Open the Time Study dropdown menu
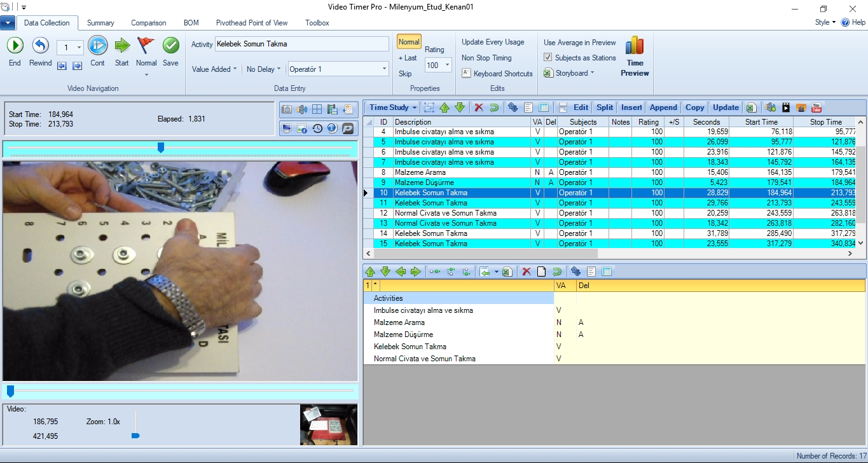The image size is (868, 463). pos(393,107)
